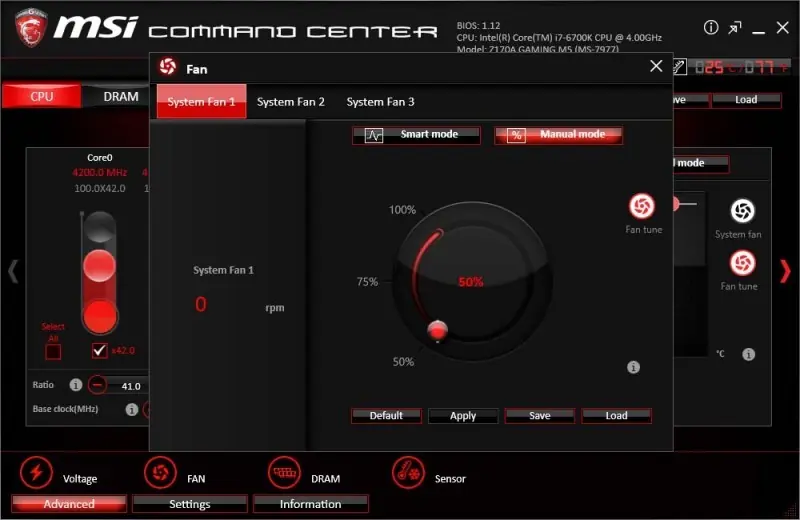
Task: Open the FAN section icon
Action: (x=160, y=473)
